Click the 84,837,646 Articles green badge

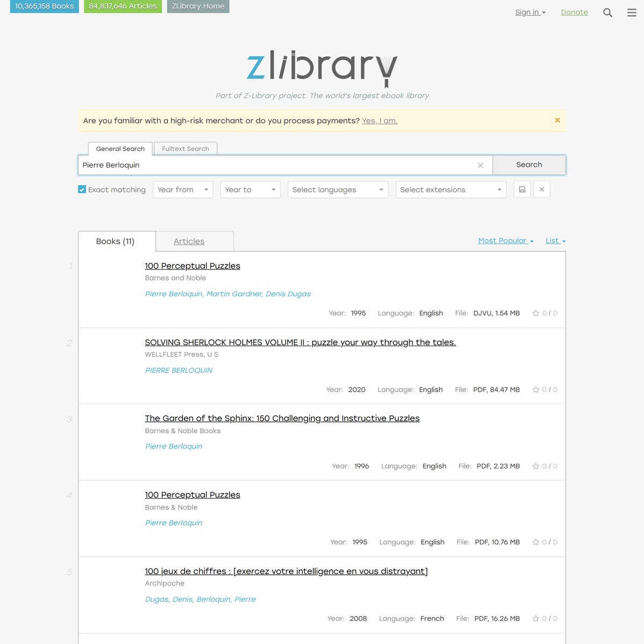click(122, 6)
